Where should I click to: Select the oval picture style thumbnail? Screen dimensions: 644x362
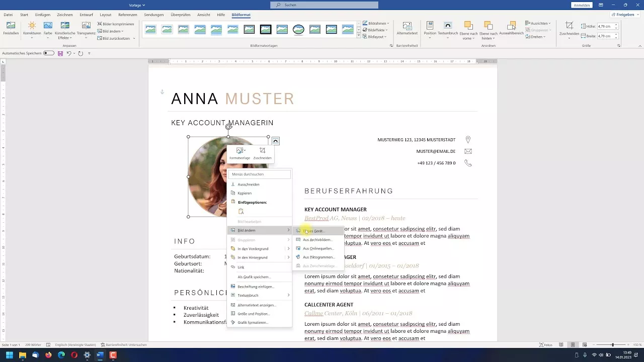298,30
